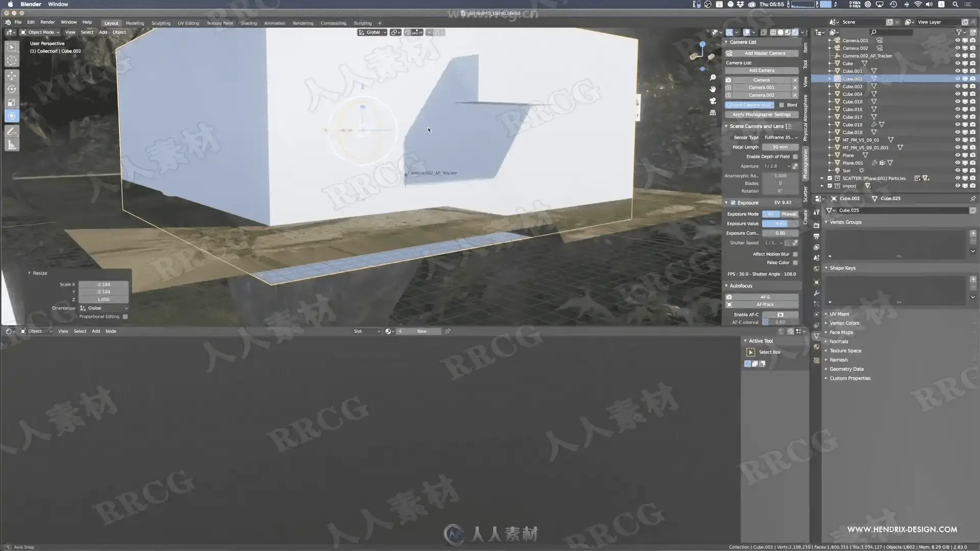
Task: Expand the UV Maps panel
Action: (x=839, y=314)
